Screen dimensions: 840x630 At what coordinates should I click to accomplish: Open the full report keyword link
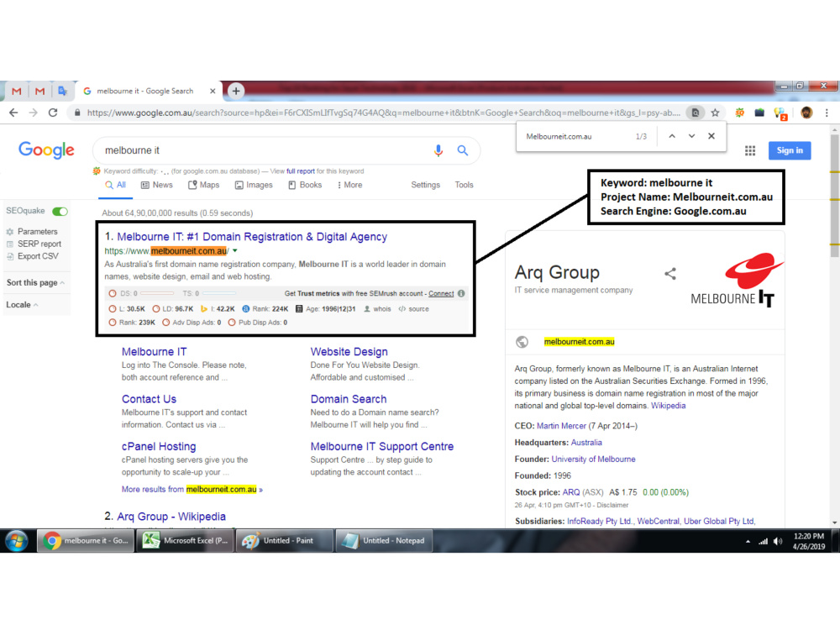point(301,171)
